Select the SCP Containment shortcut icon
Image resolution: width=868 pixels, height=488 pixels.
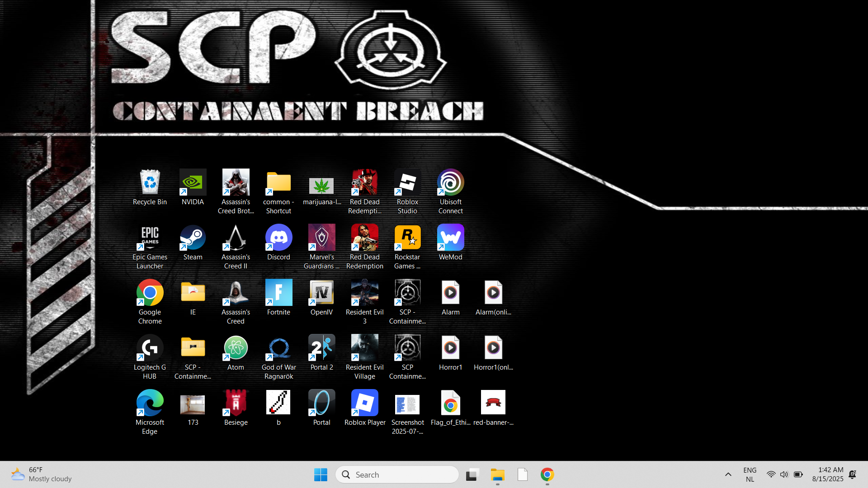(407, 357)
